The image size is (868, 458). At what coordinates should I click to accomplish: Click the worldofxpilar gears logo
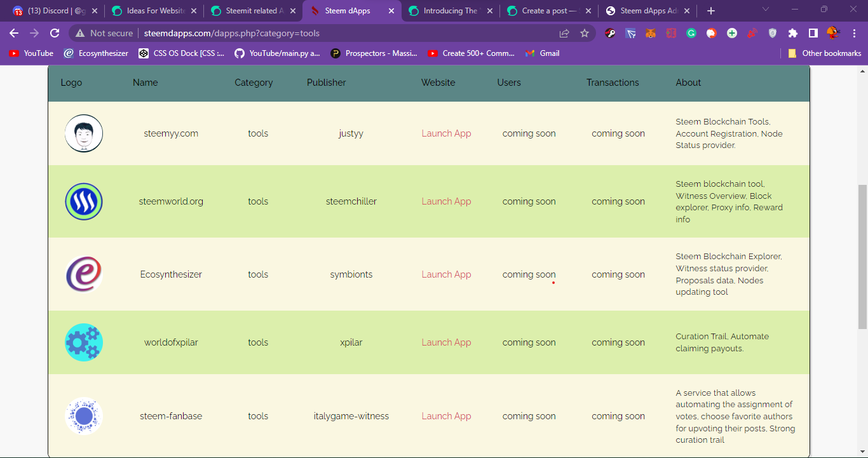(84, 342)
